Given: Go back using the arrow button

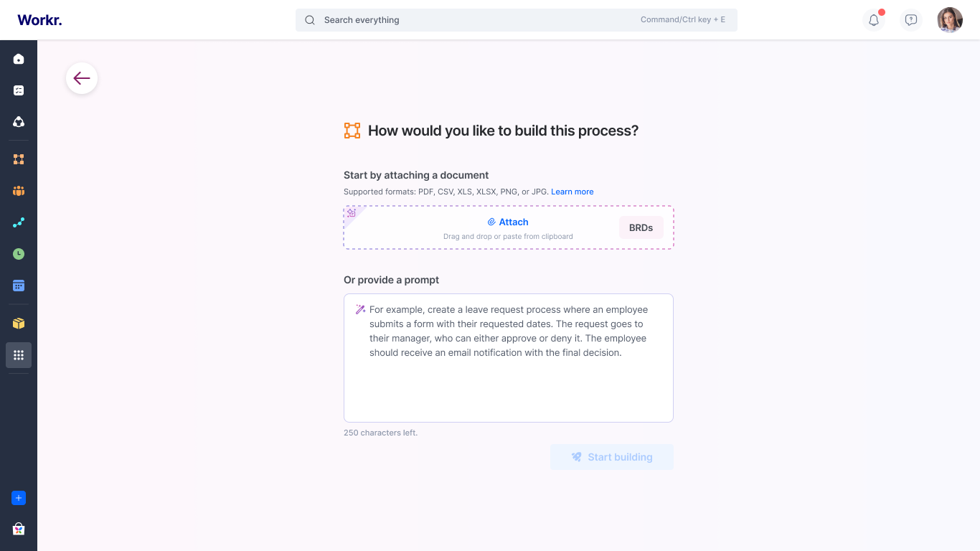Looking at the screenshot, I should click(82, 78).
